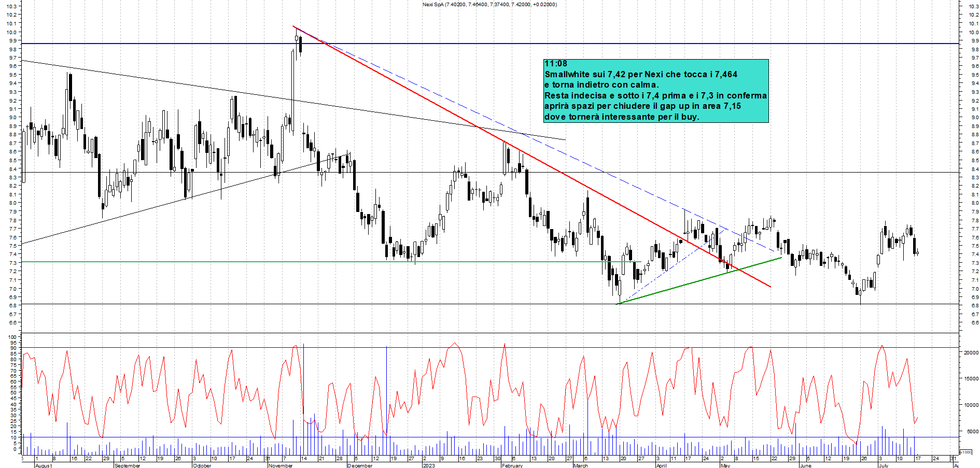
Task: Click the line 'Resta indecisa e sotto i 7,4 prima e i 7,3 in conferma'
Action: [655, 95]
